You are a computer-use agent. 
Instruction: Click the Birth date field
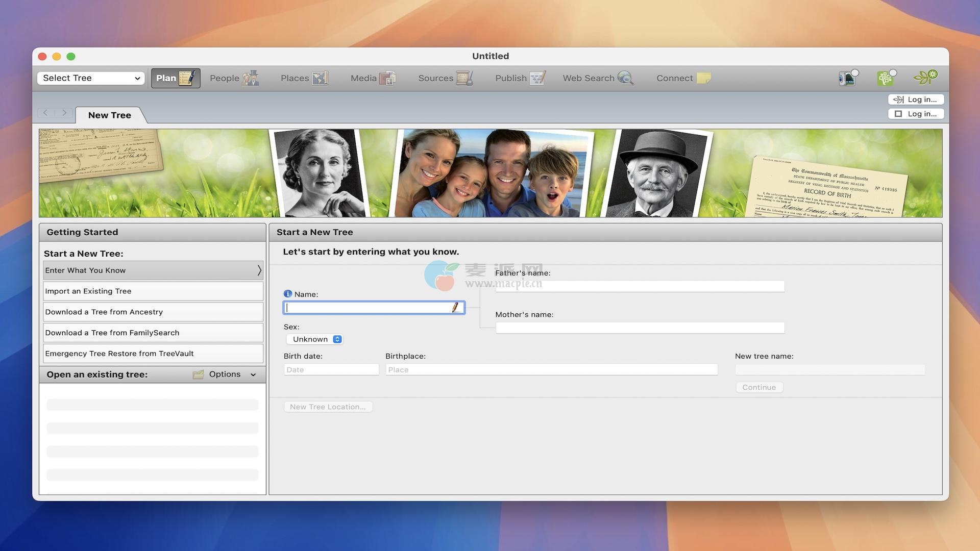point(331,369)
